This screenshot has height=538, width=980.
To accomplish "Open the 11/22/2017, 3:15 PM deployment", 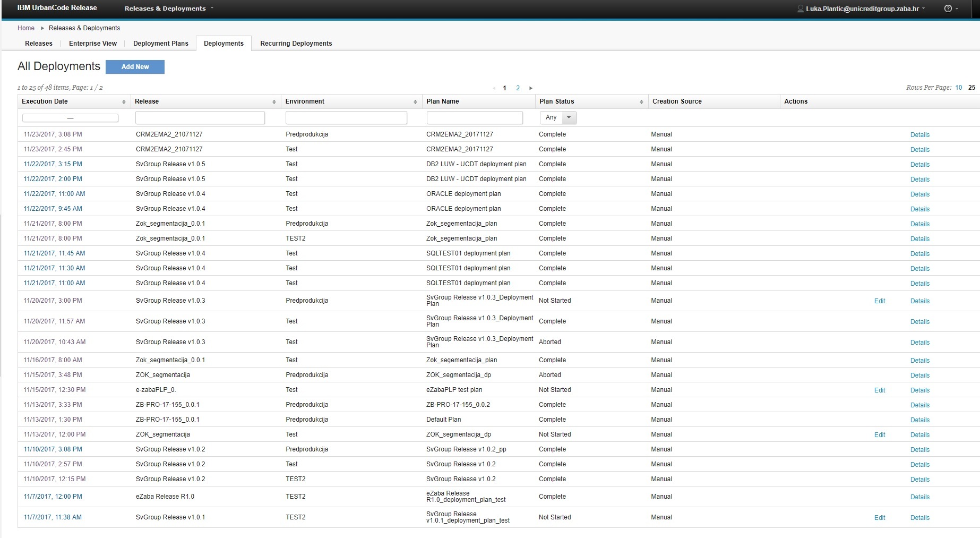I will tap(53, 164).
